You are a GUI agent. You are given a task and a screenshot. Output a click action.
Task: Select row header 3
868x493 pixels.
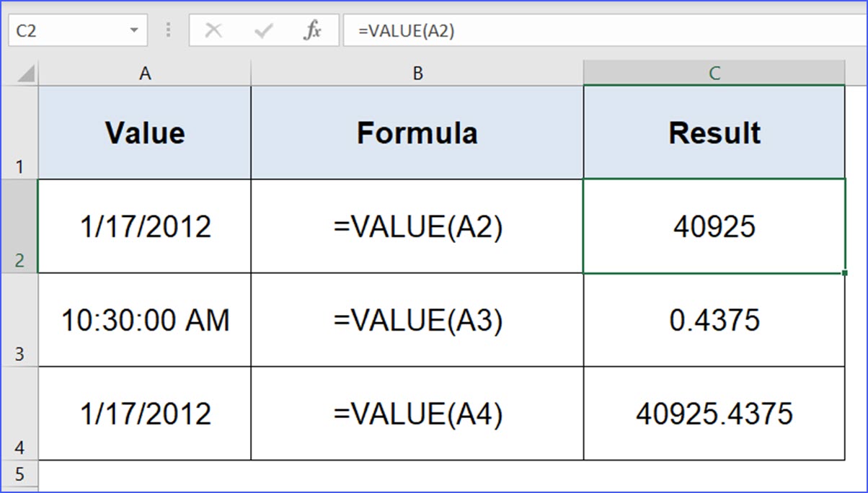coord(19,319)
